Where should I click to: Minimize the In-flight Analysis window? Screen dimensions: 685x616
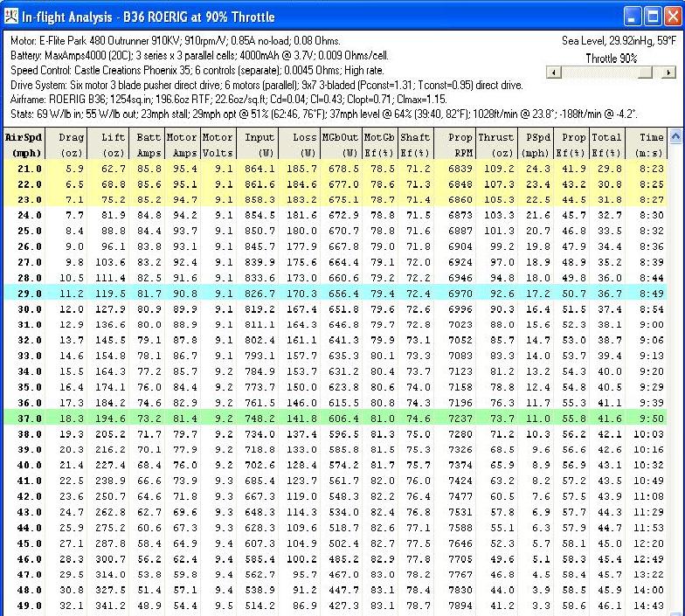631,17
